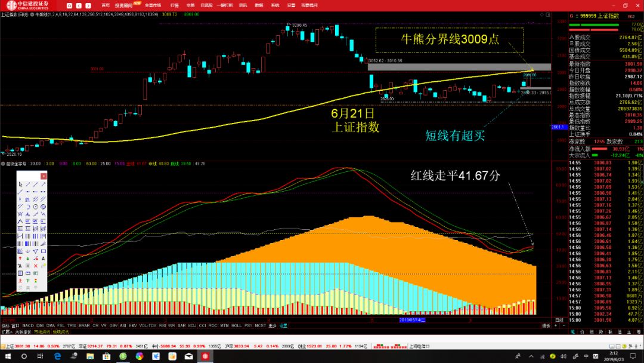Open the 关联报价 tab
644x363 pixels.
coord(23,332)
